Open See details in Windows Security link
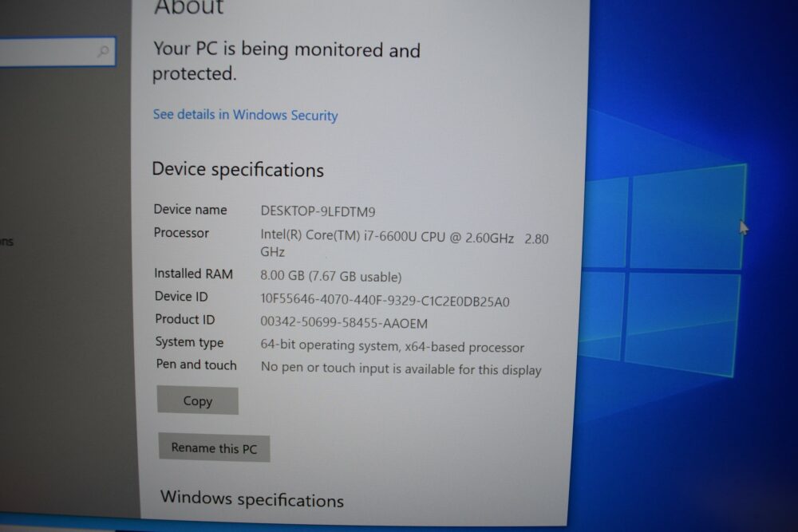The image size is (798, 532). [x=245, y=115]
